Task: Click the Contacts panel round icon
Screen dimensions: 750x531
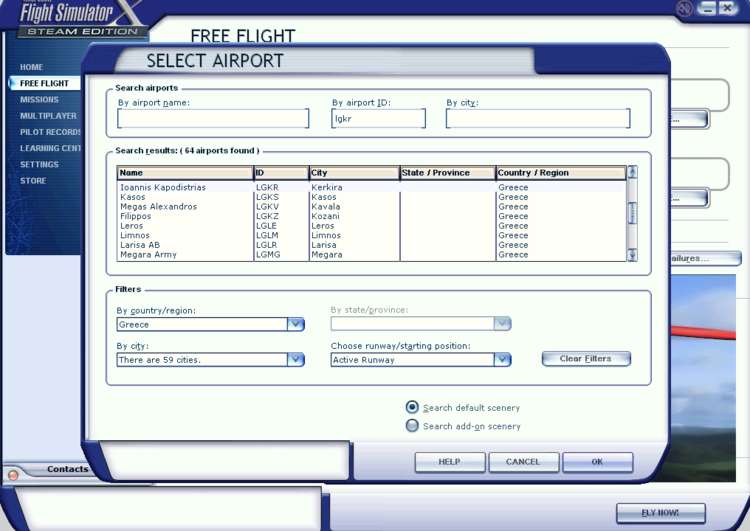Action: tap(13, 475)
